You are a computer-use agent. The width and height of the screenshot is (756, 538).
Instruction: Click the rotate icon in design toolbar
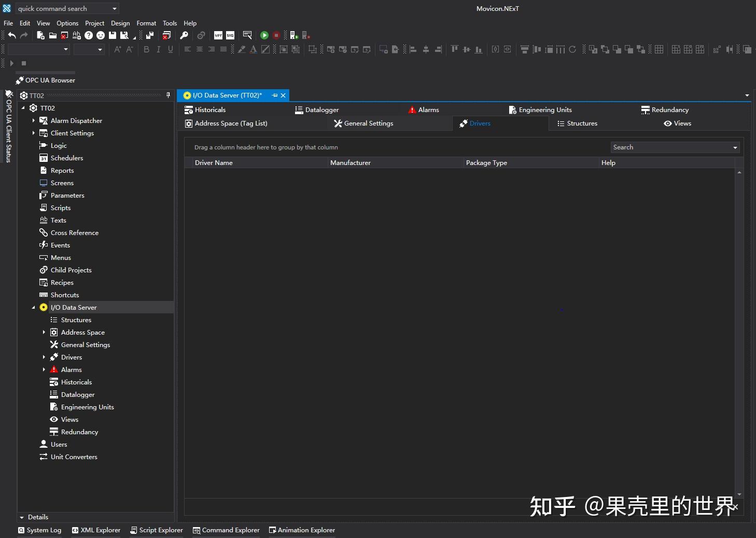tap(572, 49)
